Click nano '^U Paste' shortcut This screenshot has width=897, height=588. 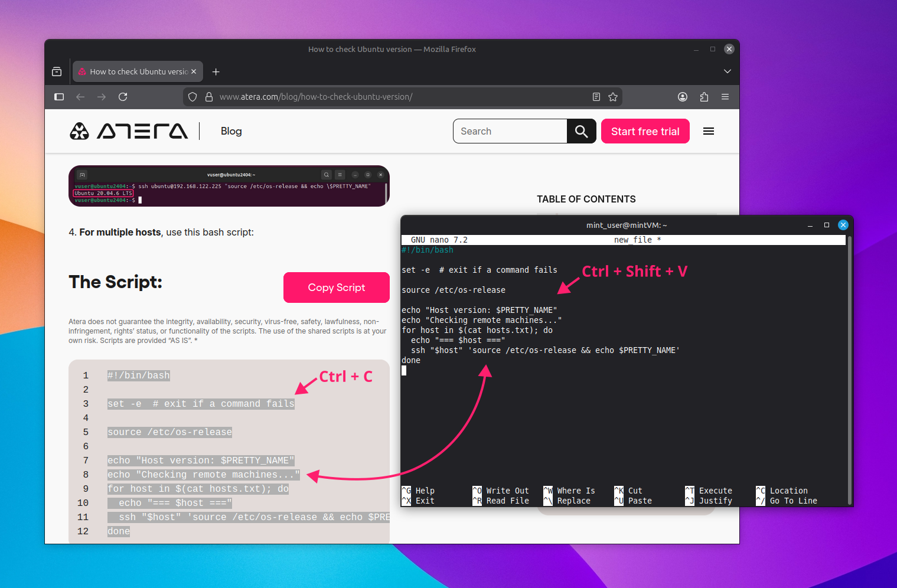point(633,501)
